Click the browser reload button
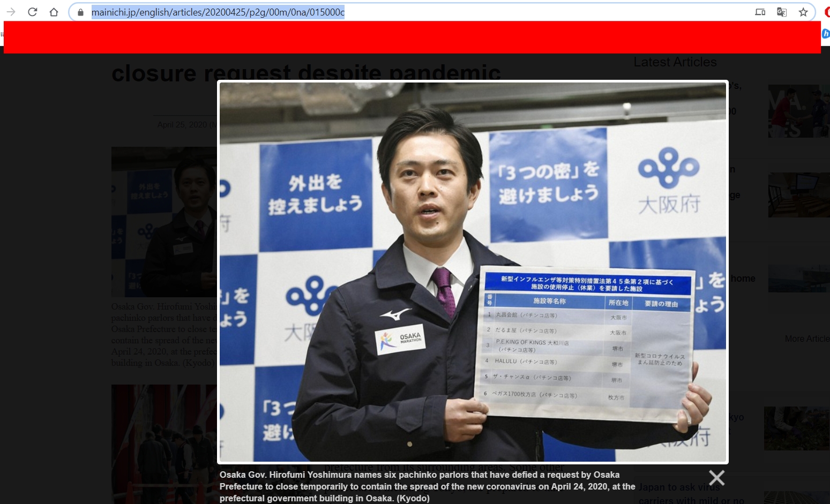 [x=33, y=12]
